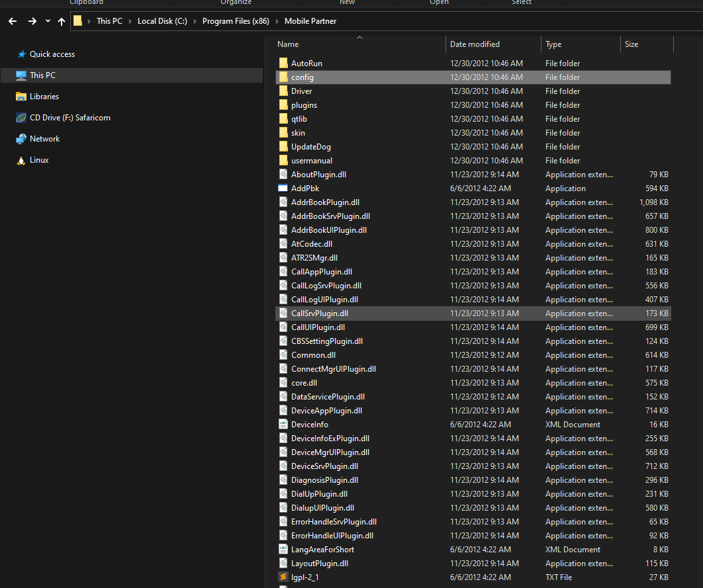
Task: Expand chevron after Program Files (x86) breadcrumb
Action: click(277, 21)
